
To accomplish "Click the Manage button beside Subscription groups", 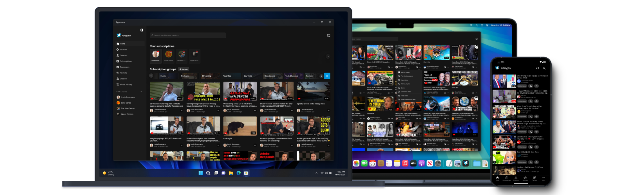I will (184, 69).
